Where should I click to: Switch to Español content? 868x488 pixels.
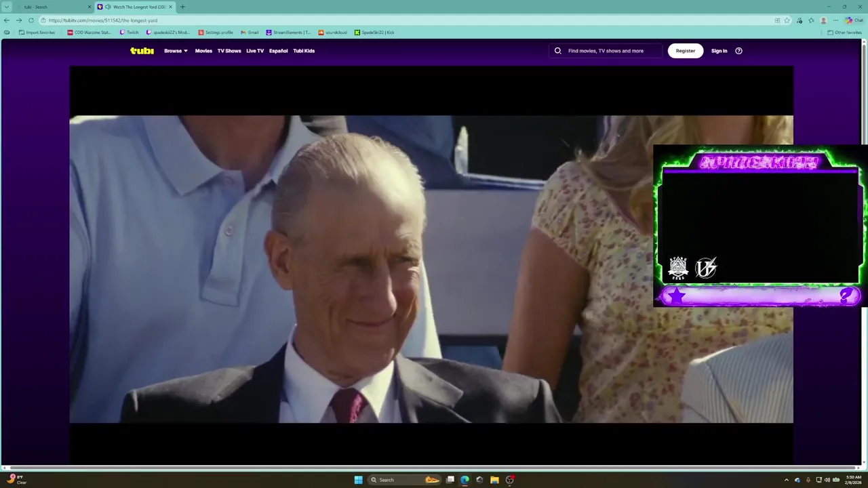pos(278,51)
